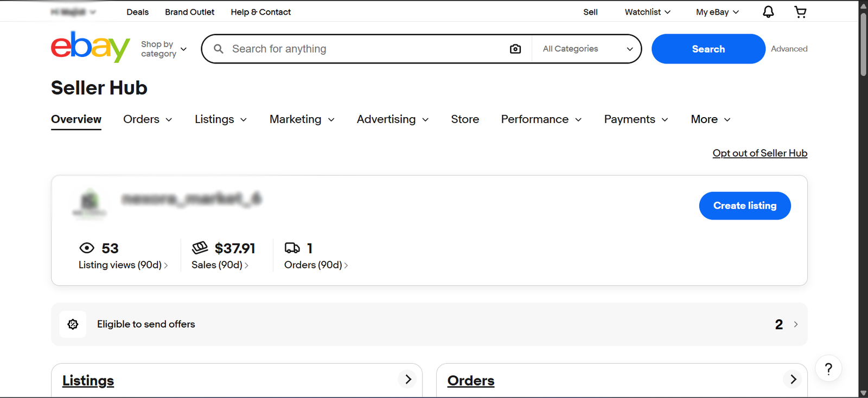The width and height of the screenshot is (868, 398).
Task: Open the Deals link
Action: (138, 12)
